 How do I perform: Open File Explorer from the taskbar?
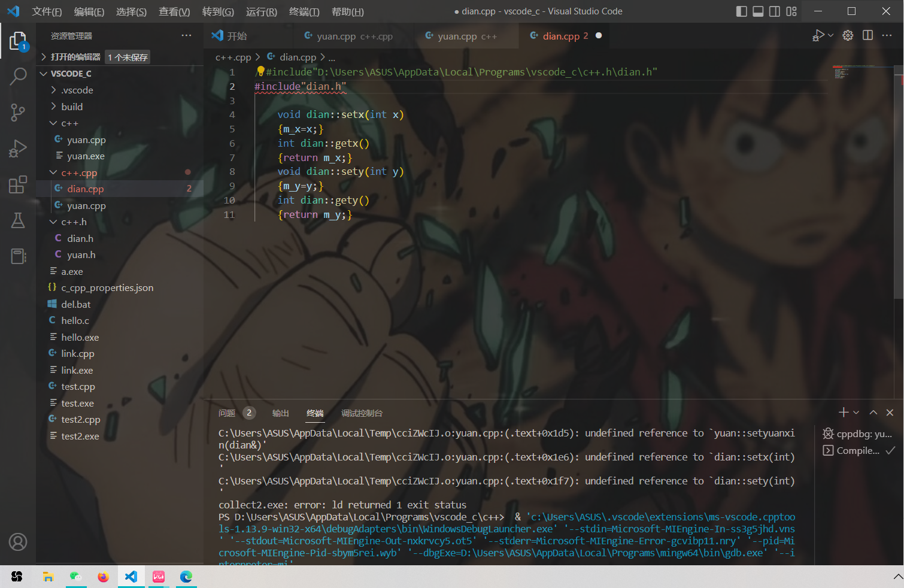click(x=48, y=577)
